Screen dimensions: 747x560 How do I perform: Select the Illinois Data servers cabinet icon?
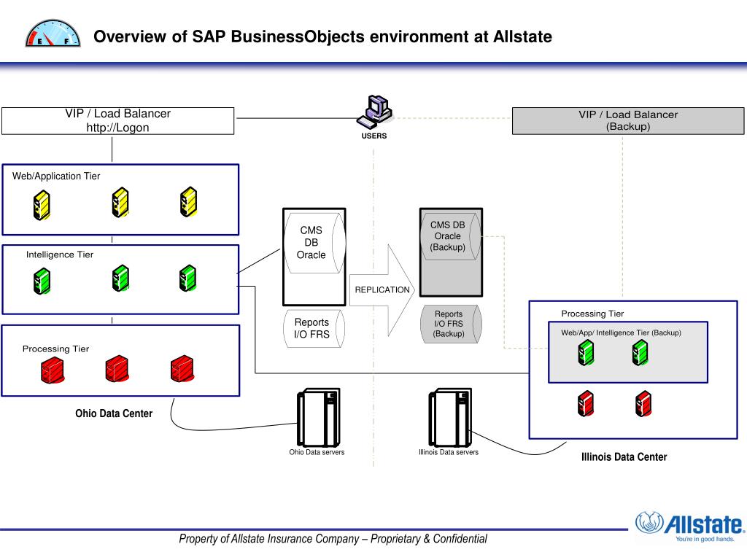(450, 418)
